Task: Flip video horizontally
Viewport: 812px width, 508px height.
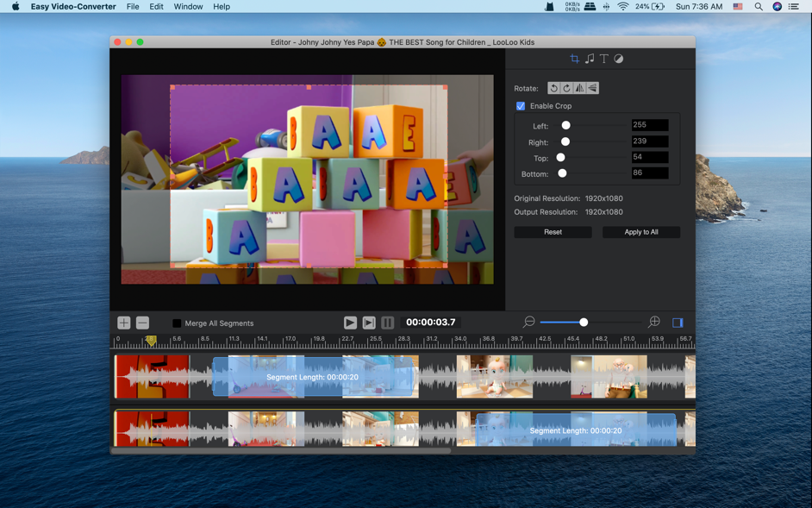Action: (579, 88)
